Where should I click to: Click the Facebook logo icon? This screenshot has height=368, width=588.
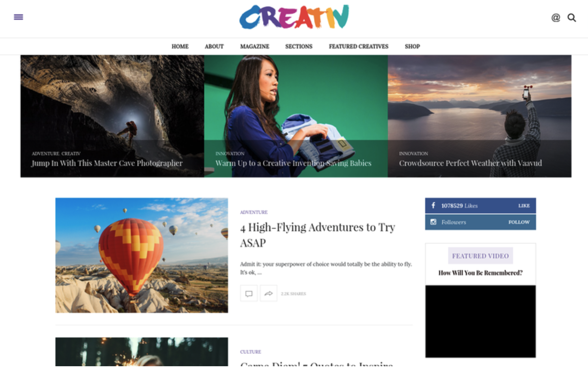click(x=433, y=205)
